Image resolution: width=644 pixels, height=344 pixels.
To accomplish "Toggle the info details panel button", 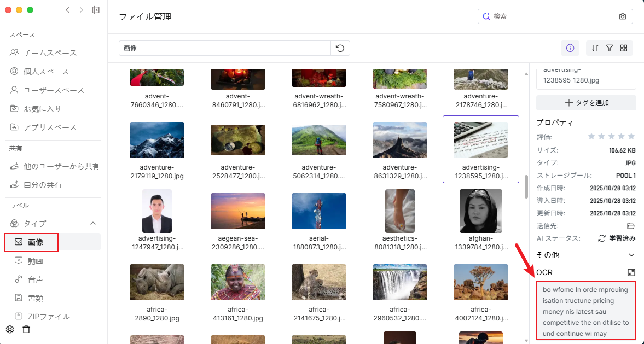I will (x=570, y=48).
